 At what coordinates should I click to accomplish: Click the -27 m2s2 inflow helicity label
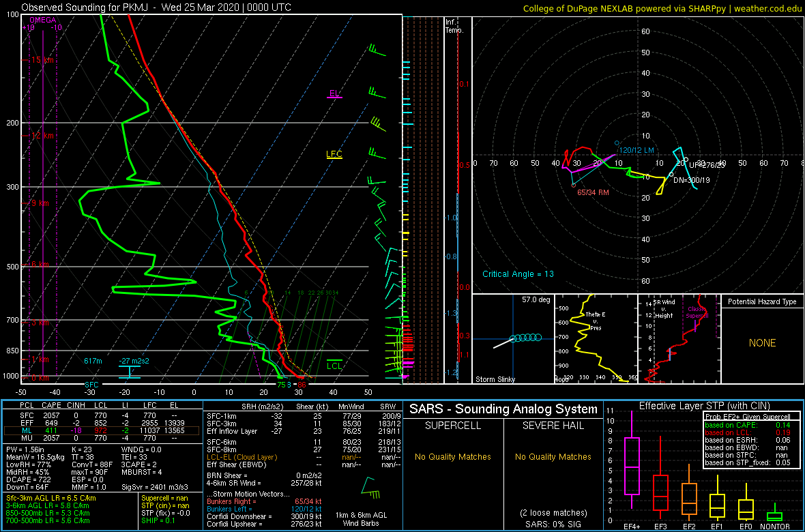134,361
